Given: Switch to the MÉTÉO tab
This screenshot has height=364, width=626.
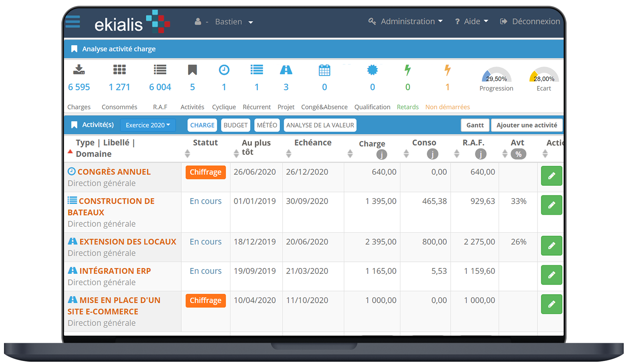Looking at the screenshot, I should tap(267, 125).
